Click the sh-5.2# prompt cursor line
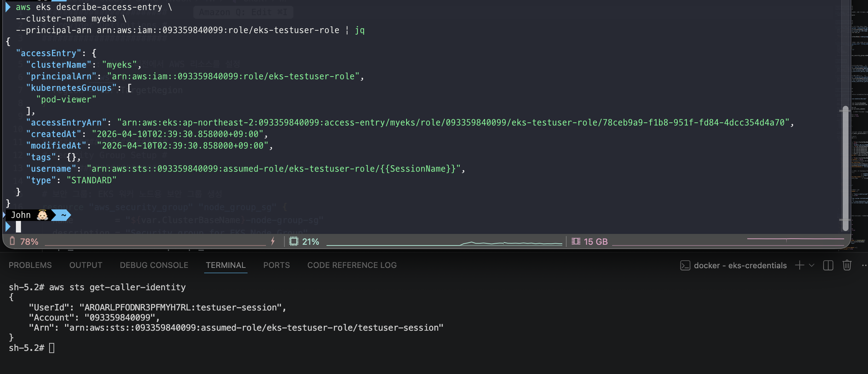This screenshot has height=374, width=868. pyautogui.click(x=31, y=348)
